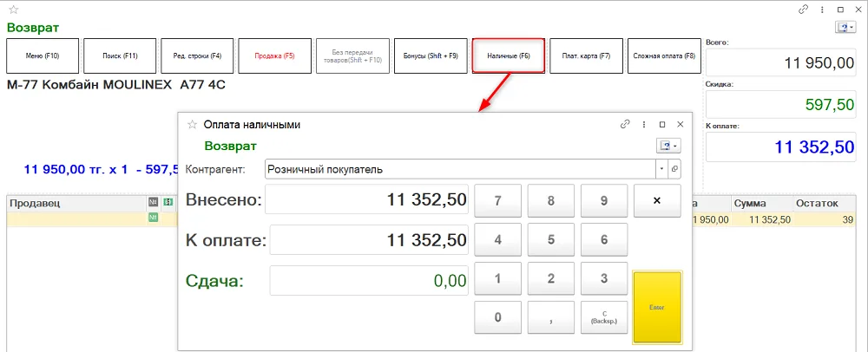This screenshot has height=352, width=868.
Task: Tap keypad digit 2
Action: point(551,278)
